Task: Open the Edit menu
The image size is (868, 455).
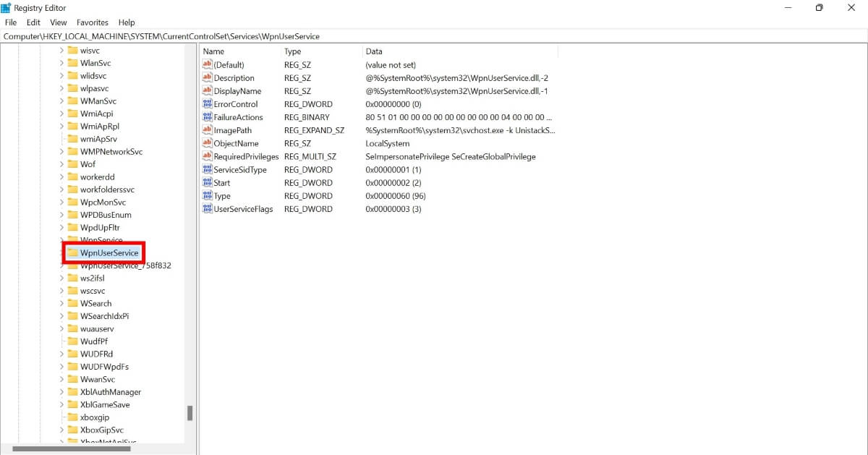Action: (33, 22)
